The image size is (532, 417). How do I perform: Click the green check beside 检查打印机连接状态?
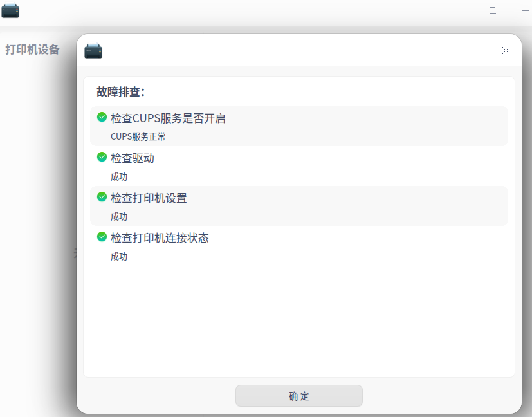coord(102,237)
